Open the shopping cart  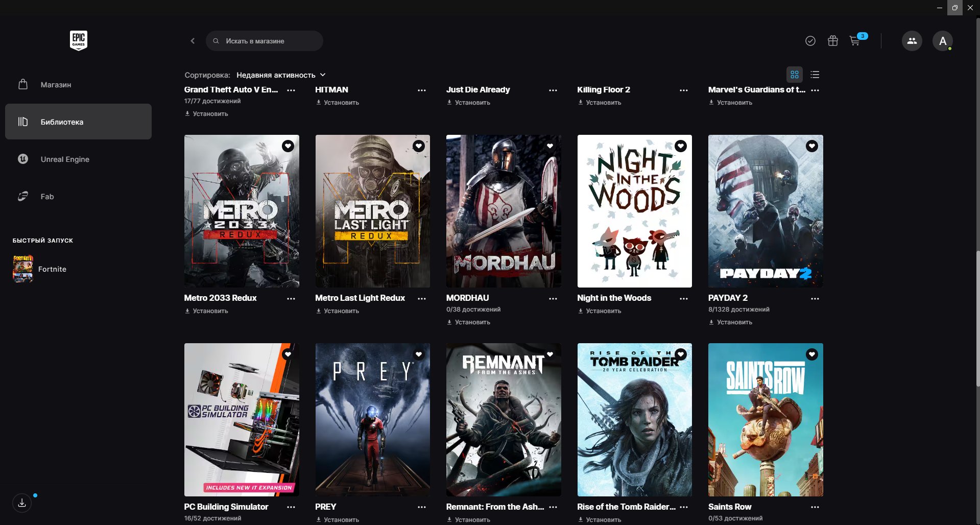[x=855, y=41]
